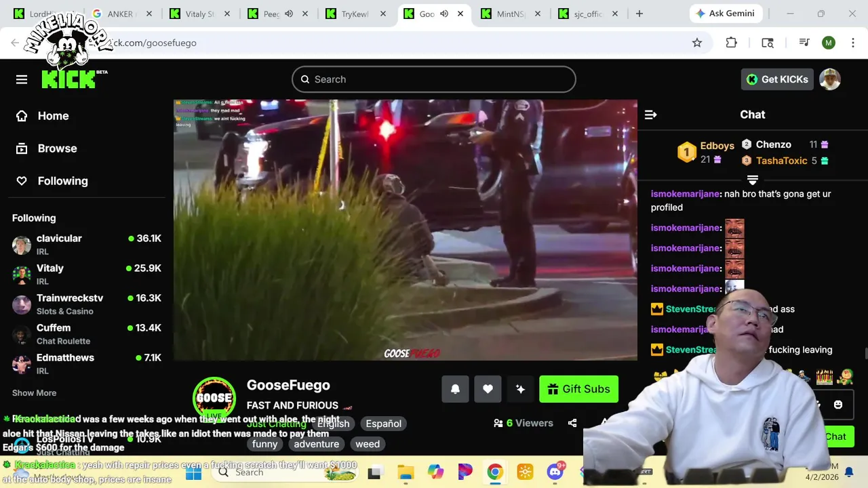Image resolution: width=868 pixels, height=488 pixels.
Task: Click the stream video player
Action: tap(406, 230)
